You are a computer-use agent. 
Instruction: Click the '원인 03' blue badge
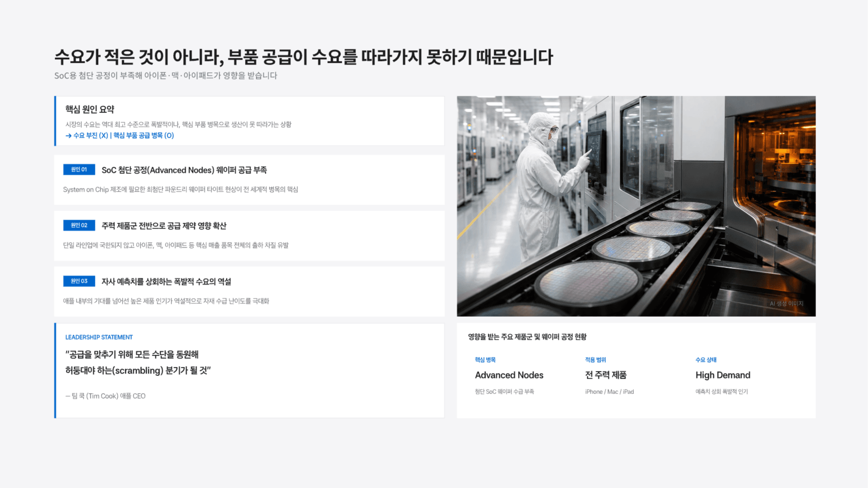[x=79, y=281]
